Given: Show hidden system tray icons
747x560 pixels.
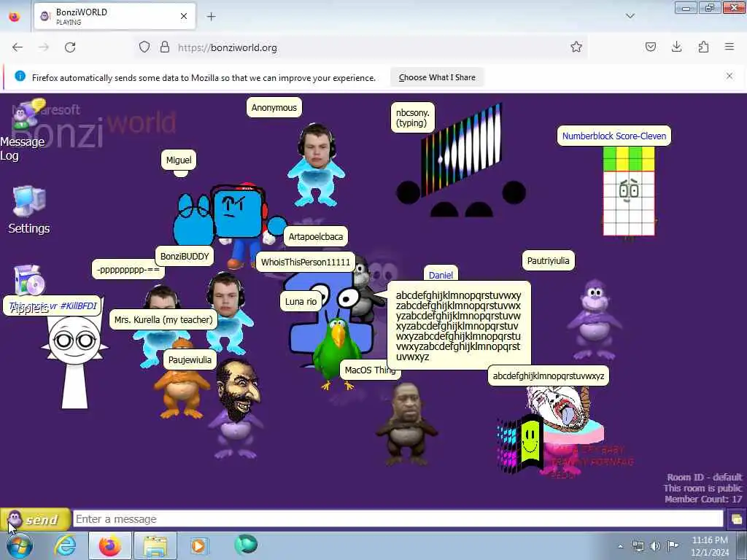Looking at the screenshot, I should pos(620,546).
